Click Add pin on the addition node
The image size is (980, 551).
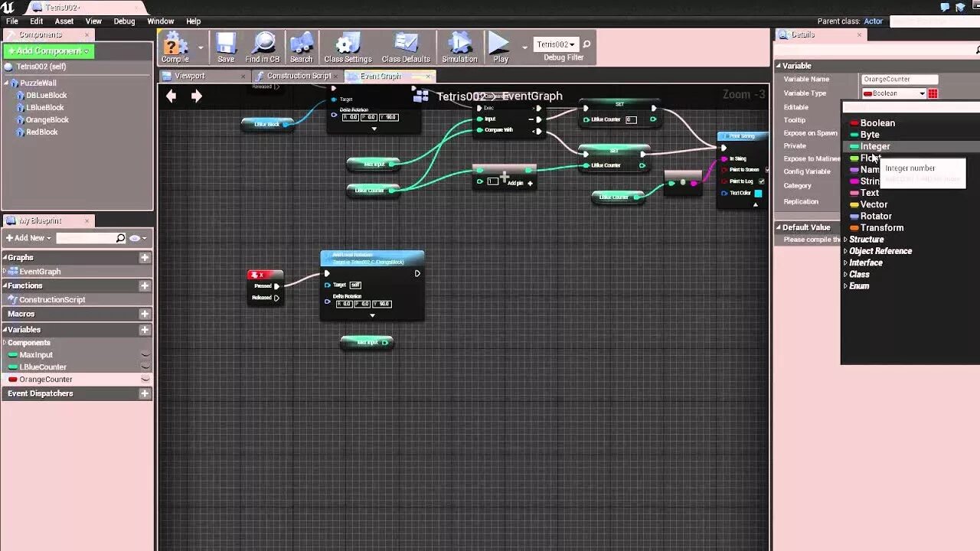click(521, 183)
